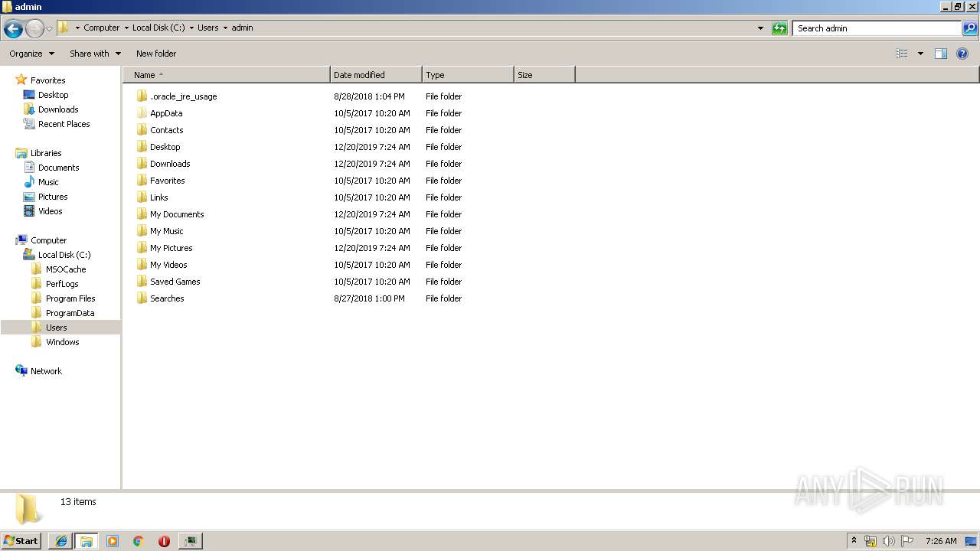Image resolution: width=980 pixels, height=551 pixels.
Task: Change your view icon in toolbar
Action: pyautogui.click(x=902, y=54)
